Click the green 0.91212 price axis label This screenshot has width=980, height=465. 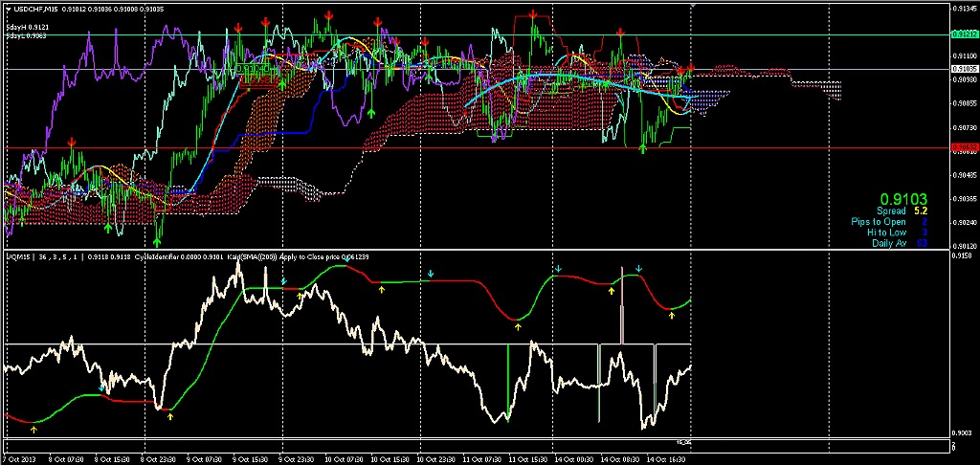click(964, 33)
